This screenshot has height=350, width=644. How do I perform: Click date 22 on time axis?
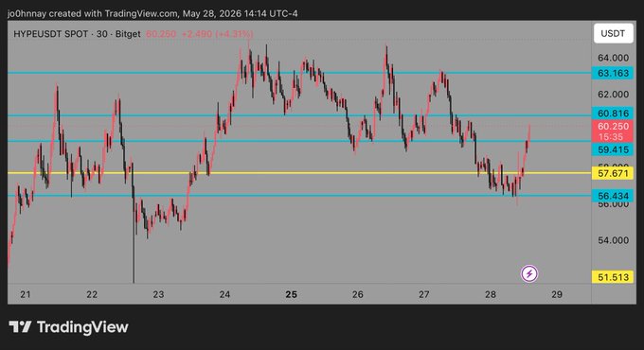coord(92,294)
